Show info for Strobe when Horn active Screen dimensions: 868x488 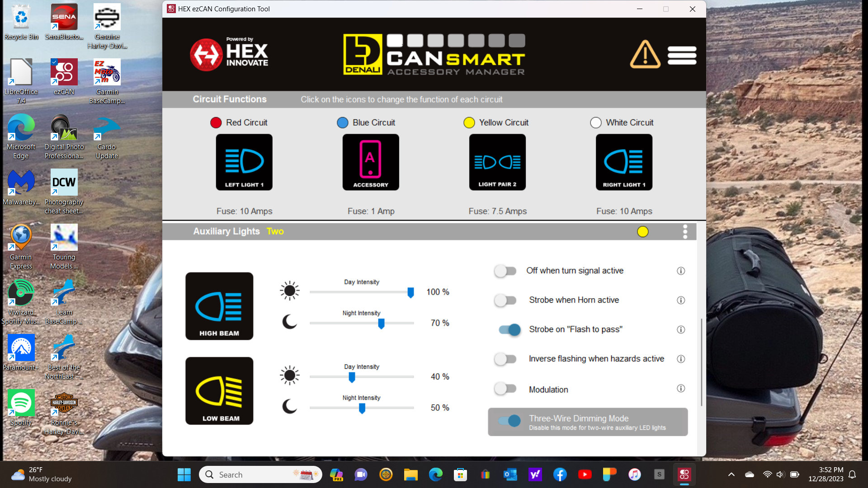[681, 300]
